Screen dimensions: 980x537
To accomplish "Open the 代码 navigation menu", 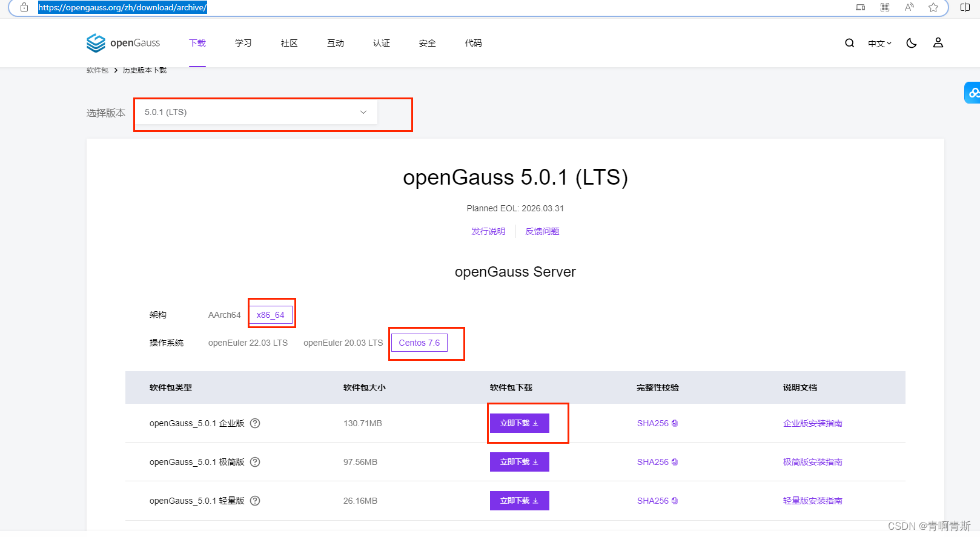I will tap(474, 43).
